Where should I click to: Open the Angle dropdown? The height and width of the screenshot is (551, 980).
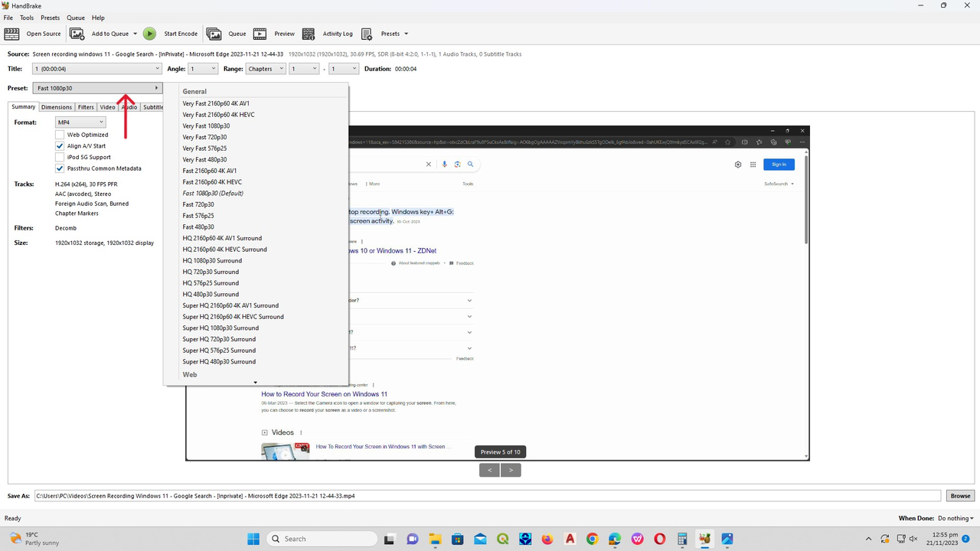click(203, 69)
